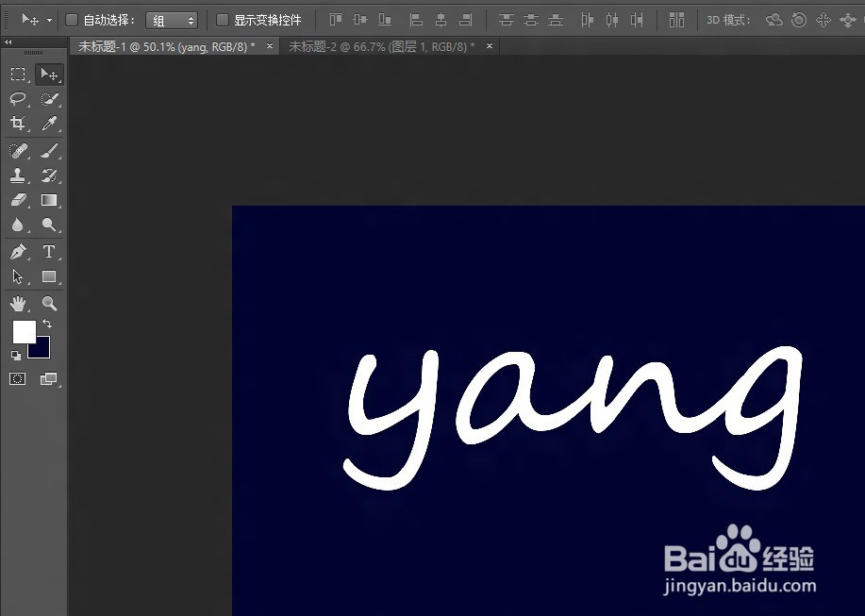Distribute bottom edges of layers
The image size is (865, 616).
pos(556,21)
